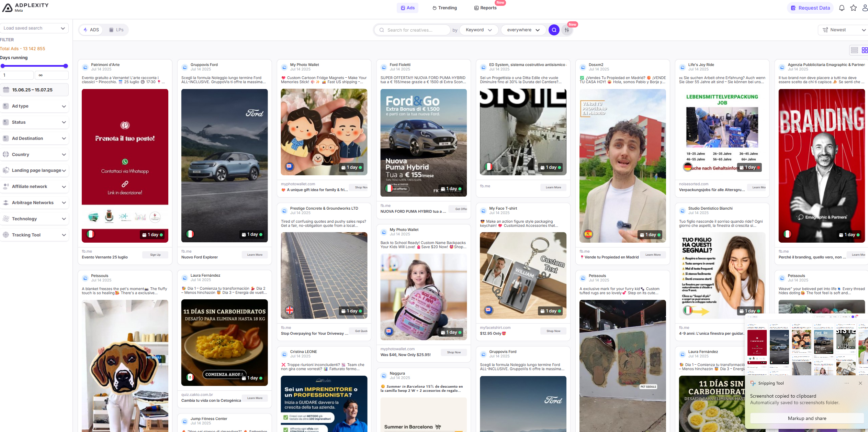Viewport: 868px width, 432px height.
Task: Click Learn More on Cambia tu vida ad
Action: click(x=255, y=398)
